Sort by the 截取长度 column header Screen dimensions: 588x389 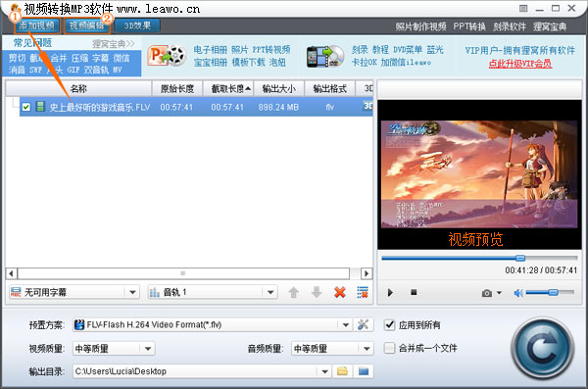point(228,89)
